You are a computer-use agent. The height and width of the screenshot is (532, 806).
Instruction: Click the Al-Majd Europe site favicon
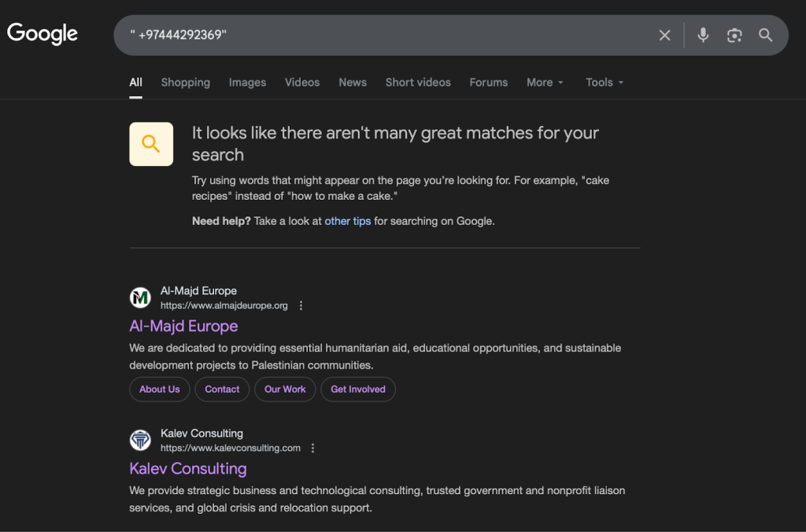point(140,297)
